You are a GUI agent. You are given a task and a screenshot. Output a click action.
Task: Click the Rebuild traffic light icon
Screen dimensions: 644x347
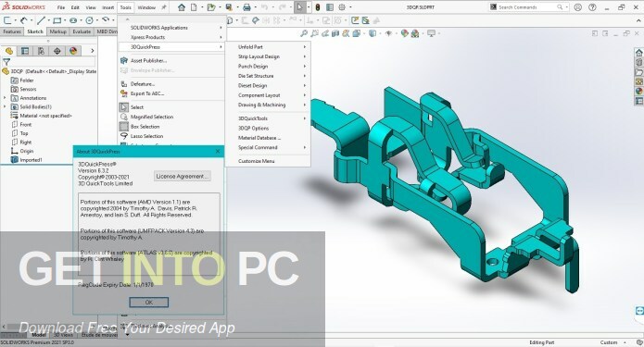click(x=318, y=7)
